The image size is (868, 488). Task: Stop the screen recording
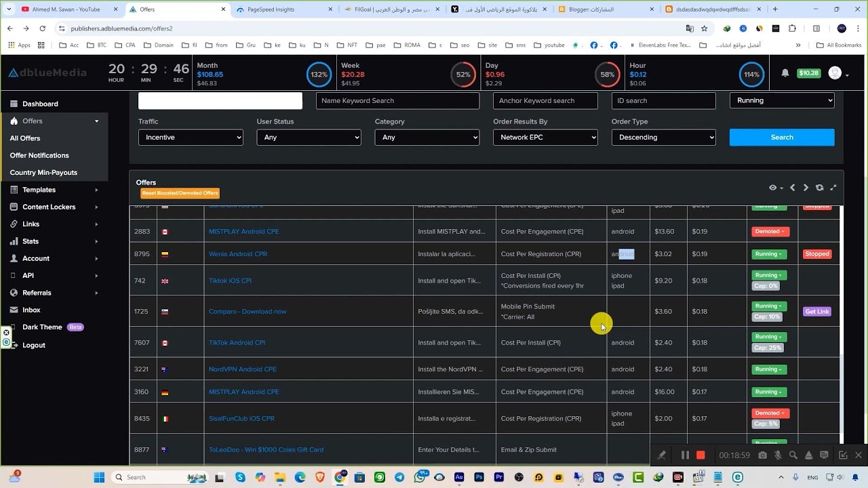[701, 455]
